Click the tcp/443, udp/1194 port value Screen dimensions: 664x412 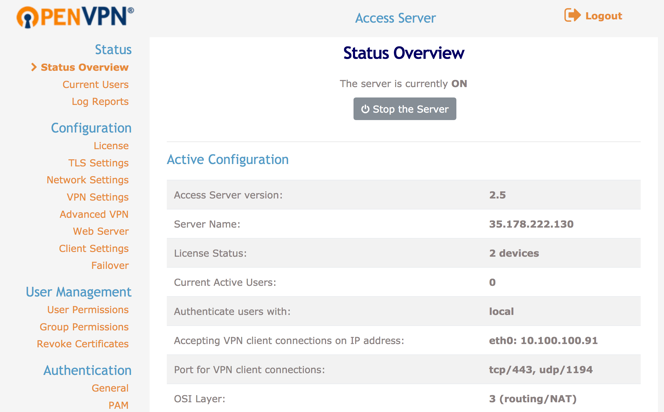coord(541,370)
